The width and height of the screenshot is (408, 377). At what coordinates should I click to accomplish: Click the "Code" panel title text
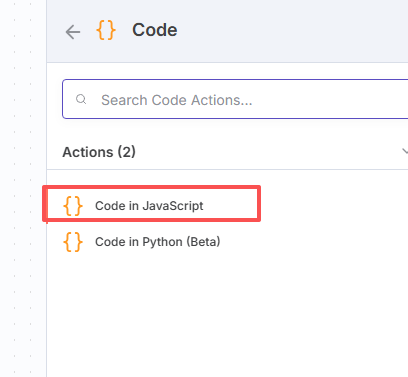click(x=155, y=30)
